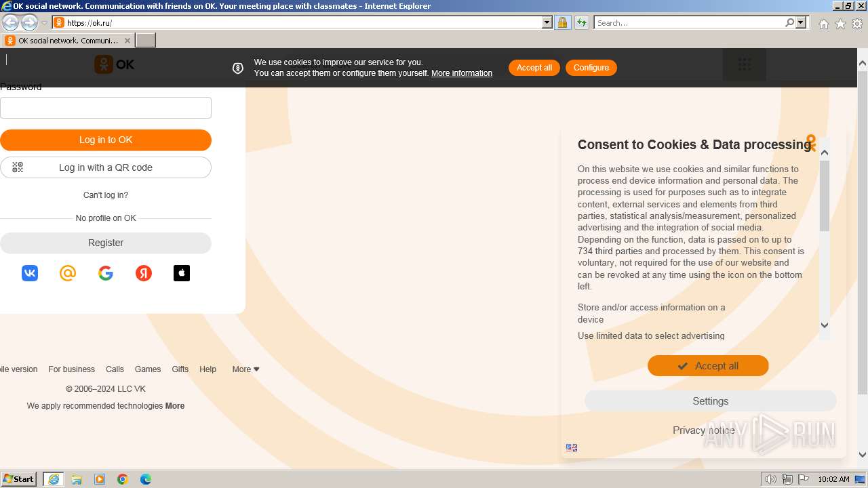Click the orange OK icon in consent dialog

pyautogui.click(x=810, y=142)
